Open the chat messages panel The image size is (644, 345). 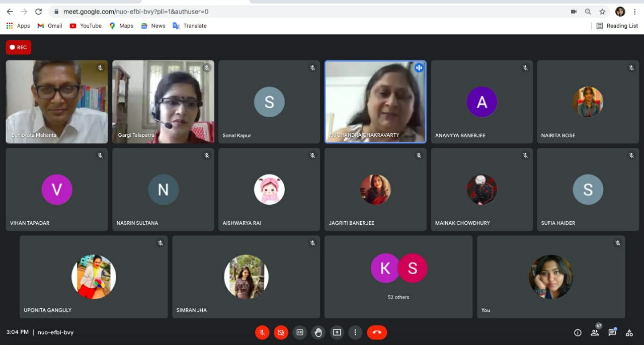612,332
